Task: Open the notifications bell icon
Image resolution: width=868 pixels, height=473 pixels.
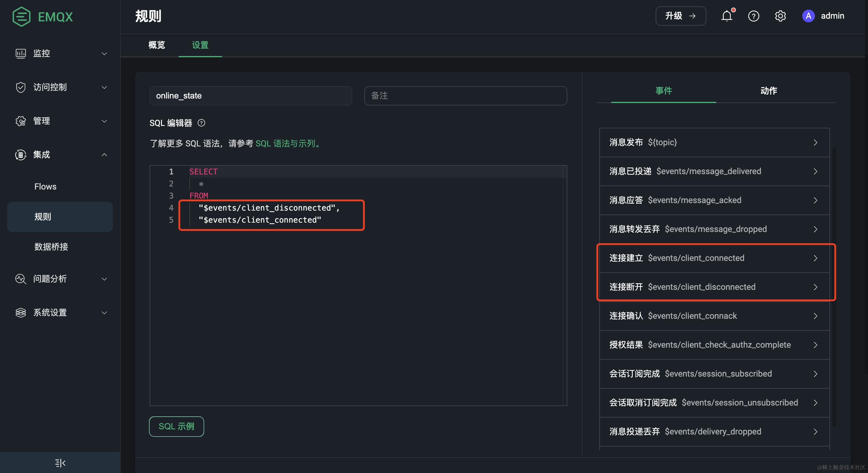Action: point(727,16)
